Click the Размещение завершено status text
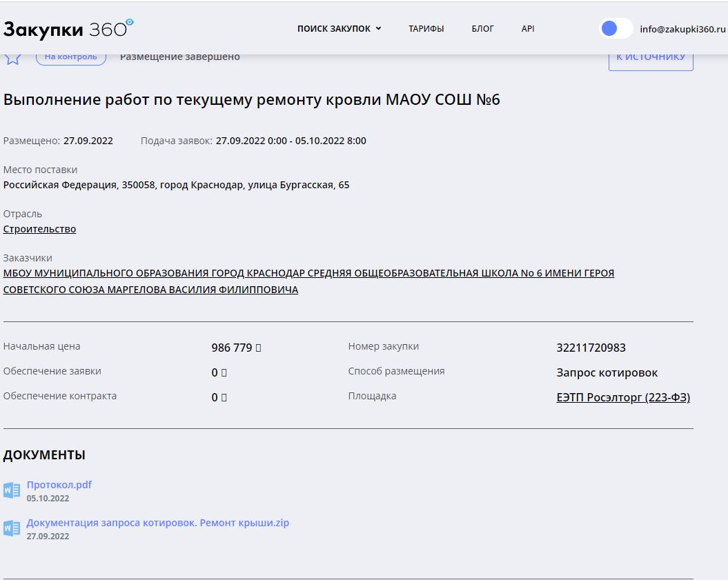Screen dimensions: 728x580 point(179,57)
